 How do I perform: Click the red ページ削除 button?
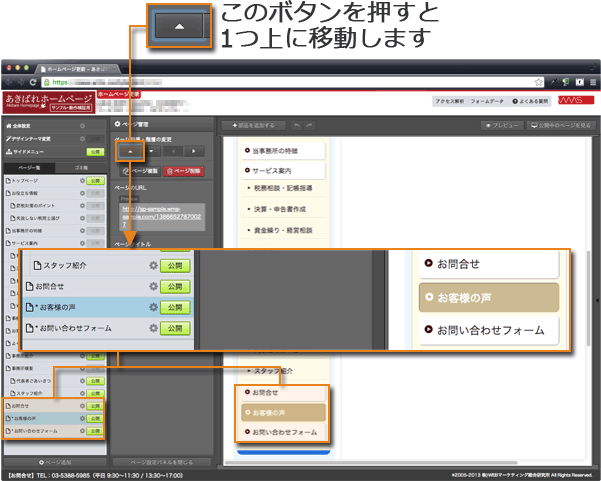(188, 171)
